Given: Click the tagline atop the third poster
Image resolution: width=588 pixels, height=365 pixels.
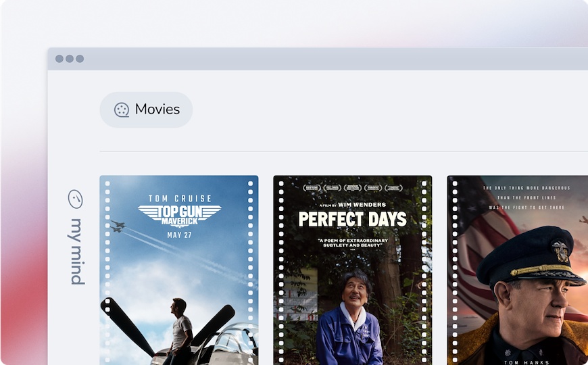Looking at the screenshot, I should point(526,197).
